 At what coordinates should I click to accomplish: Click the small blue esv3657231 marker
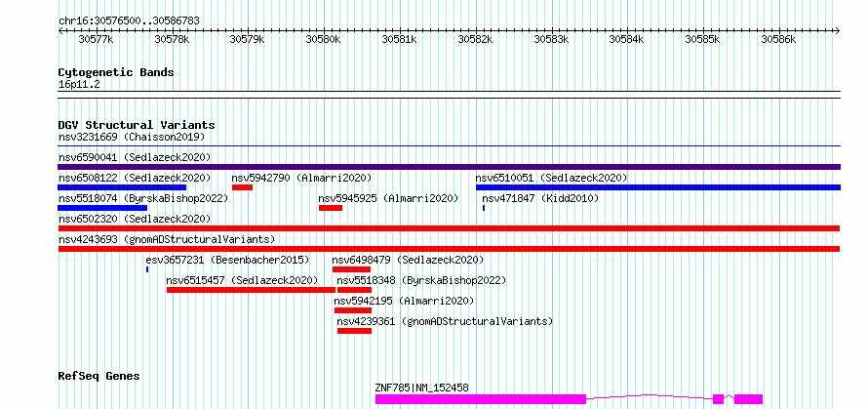coord(147,269)
